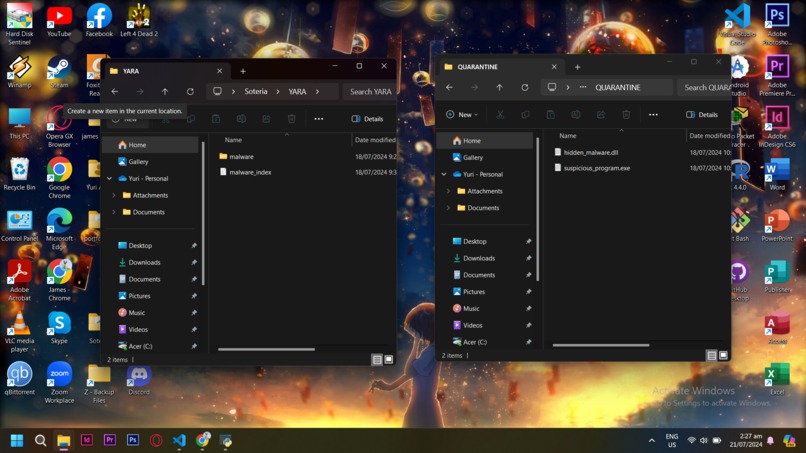Open Discord desktop shortcut
This screenshot has height=453, width=806.
139,379
